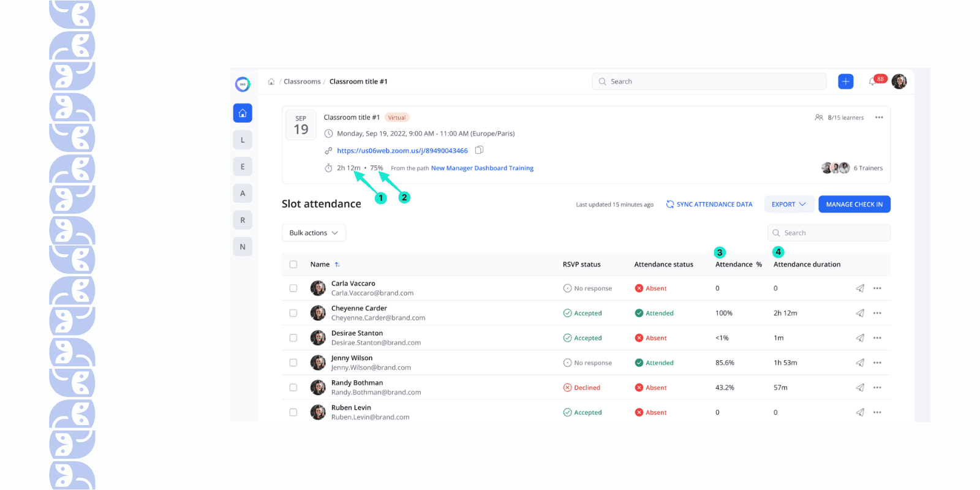Open more options for Ruben Levin

[878, 412]
